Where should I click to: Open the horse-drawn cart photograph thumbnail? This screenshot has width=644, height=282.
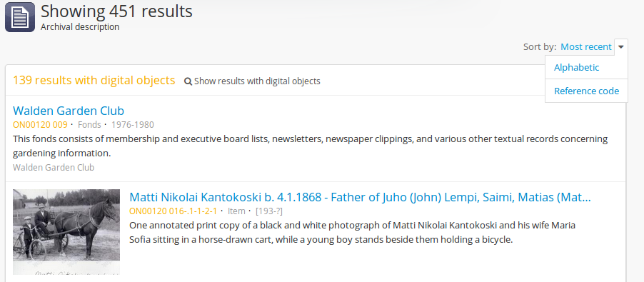(x=66, y=232)
